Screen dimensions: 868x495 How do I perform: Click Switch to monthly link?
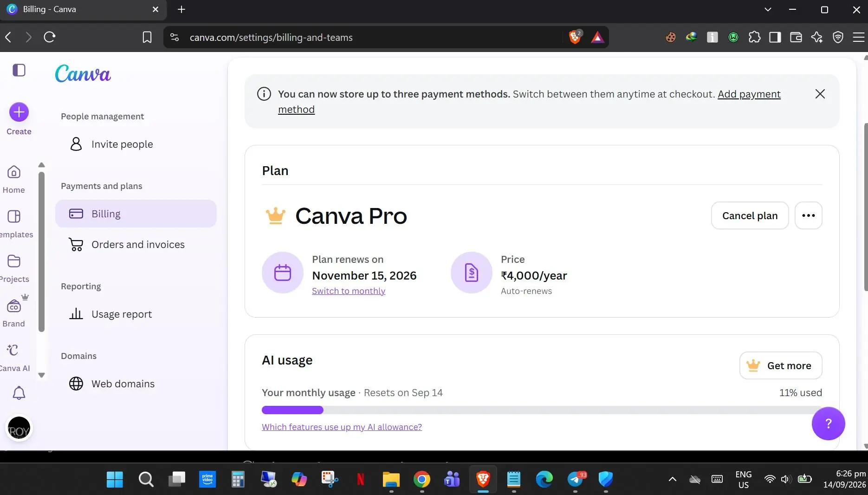point(349,291)
